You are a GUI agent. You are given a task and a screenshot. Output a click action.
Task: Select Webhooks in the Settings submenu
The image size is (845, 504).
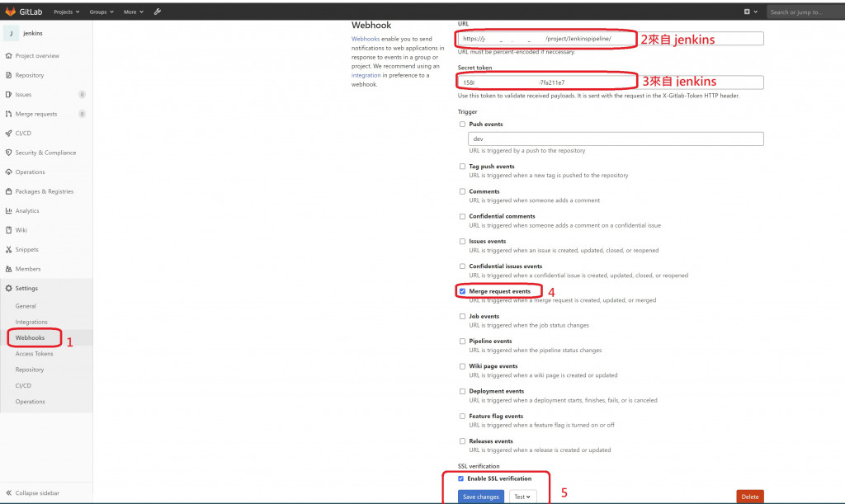click(30, 337)
